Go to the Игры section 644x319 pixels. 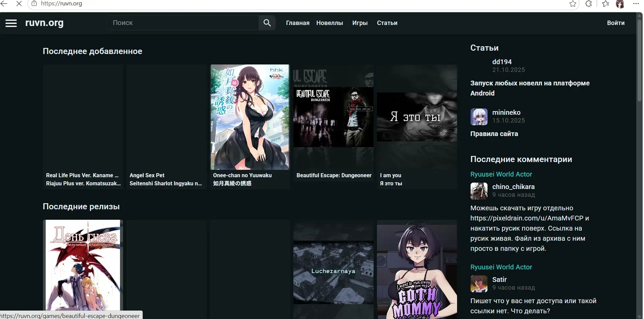(360, 23)
